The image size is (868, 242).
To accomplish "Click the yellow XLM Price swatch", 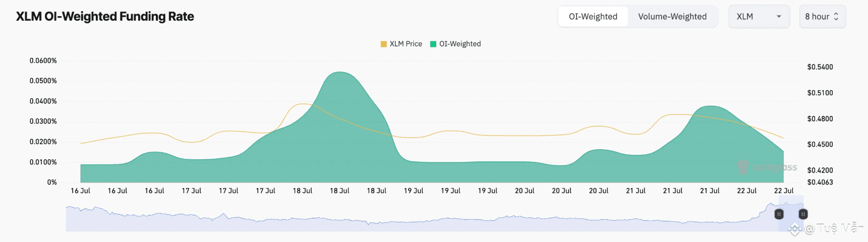I will pos(383,44).
